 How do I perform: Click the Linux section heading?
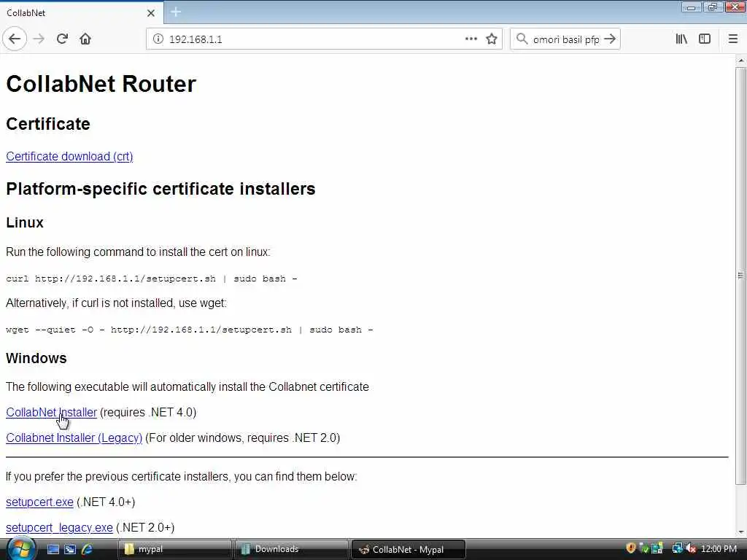[x=25, y=222]
